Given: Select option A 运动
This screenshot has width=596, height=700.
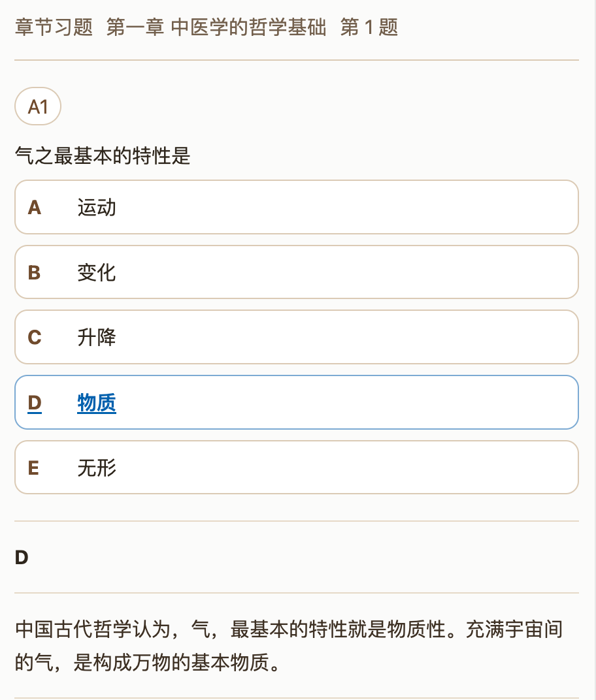Looking at the screenshot, I should pyautogui.click(x=297, y=207).
